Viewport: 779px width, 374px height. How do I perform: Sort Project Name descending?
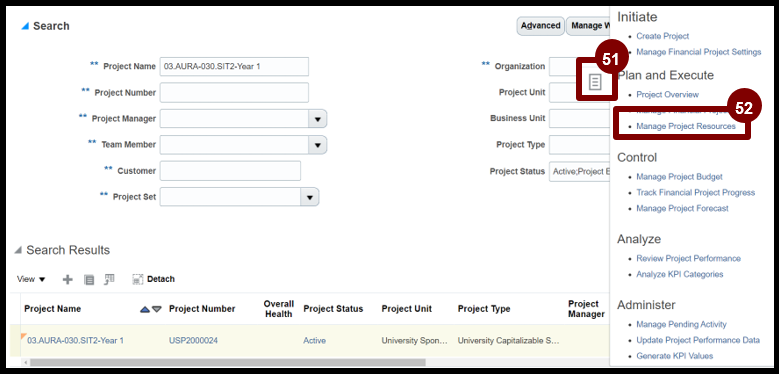[157, 309]
